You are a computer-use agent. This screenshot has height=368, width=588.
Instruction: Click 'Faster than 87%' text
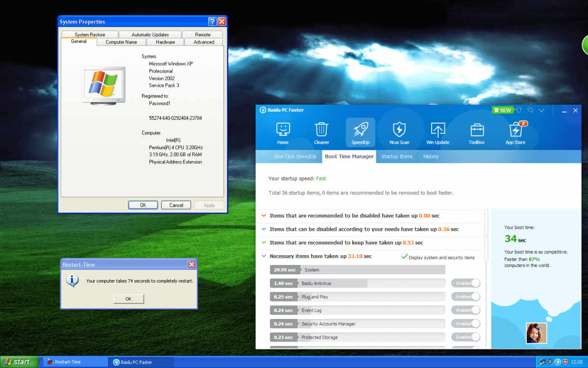[x=522, y=259]
